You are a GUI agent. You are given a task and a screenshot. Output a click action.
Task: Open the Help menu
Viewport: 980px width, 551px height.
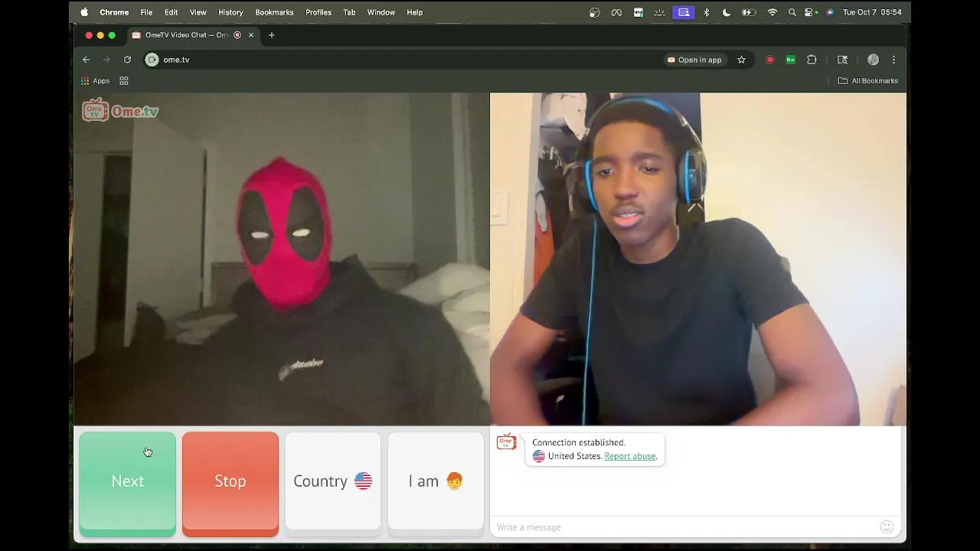tap(414, 12)
